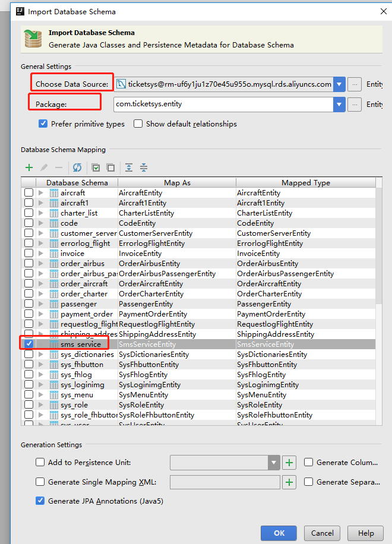Open the Choose Data Source dropdown arrow
Image resolution: width=392 pixels, height=544 pixels.
[x=339, y=84]
